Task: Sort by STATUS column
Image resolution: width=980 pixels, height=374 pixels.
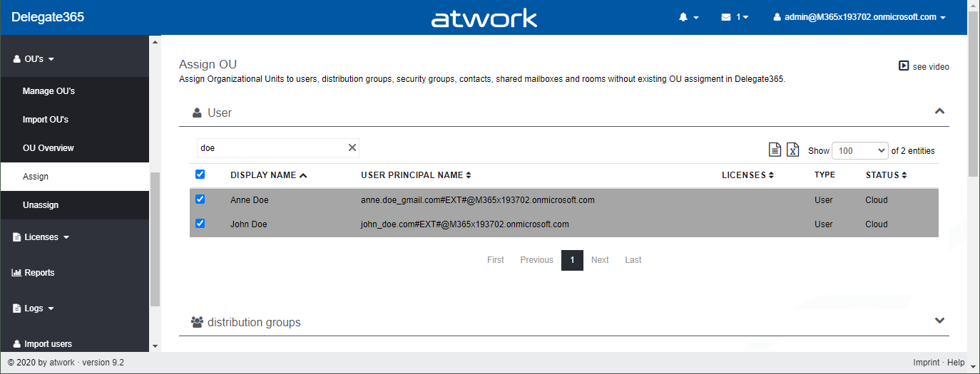Action: coord(887,175)
